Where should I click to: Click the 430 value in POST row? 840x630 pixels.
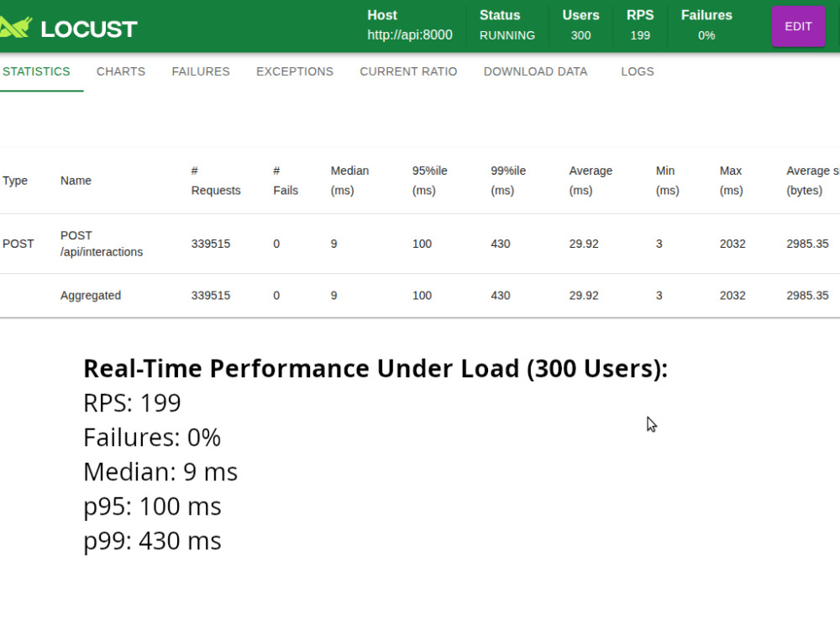[x=501, y=244]
